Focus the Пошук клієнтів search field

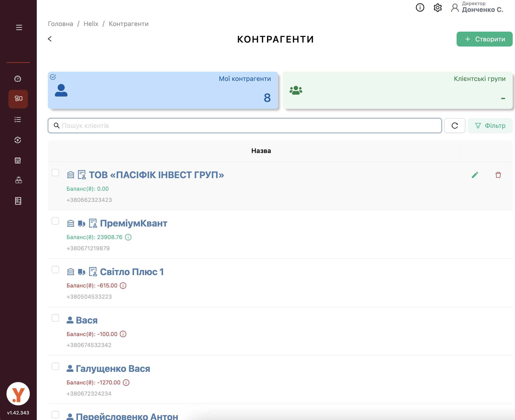click(244, 126)
